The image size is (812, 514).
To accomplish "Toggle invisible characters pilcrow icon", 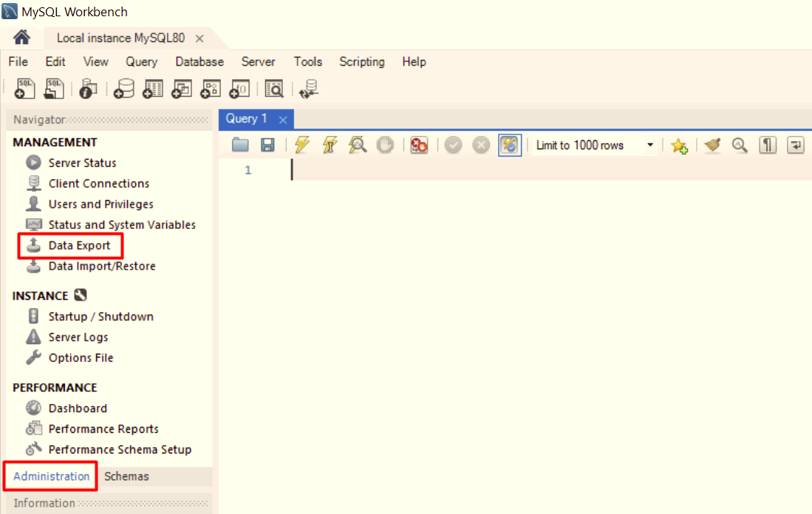I will click(x=768, y=145).
